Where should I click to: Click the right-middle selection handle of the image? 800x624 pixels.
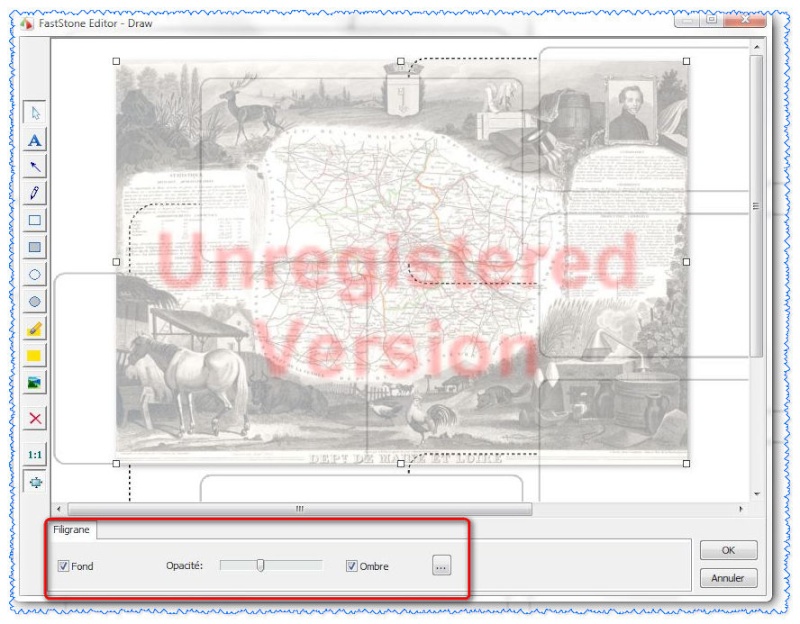point(686,262)
